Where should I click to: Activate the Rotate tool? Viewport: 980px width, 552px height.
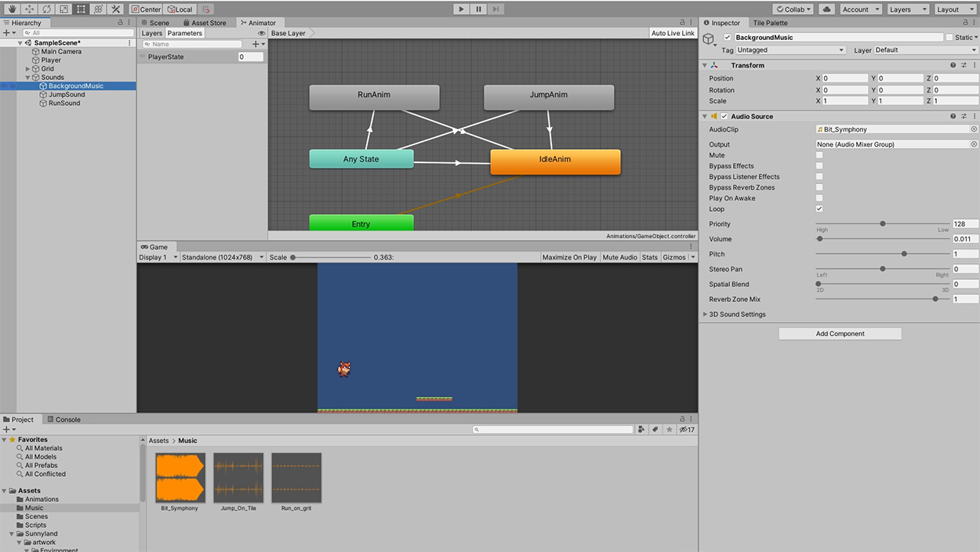click(x=46, y=9)
